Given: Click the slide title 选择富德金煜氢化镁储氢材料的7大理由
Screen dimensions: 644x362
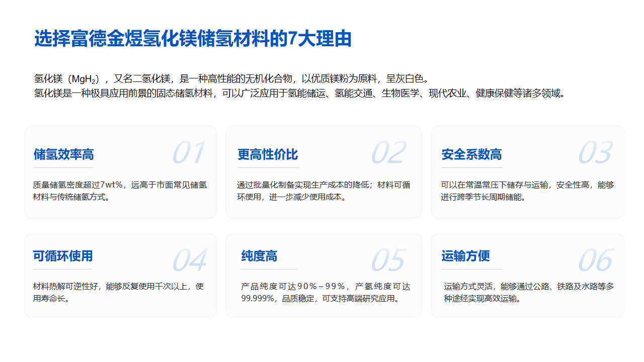Looking at the screenshot, I should (x=193, y=39).
